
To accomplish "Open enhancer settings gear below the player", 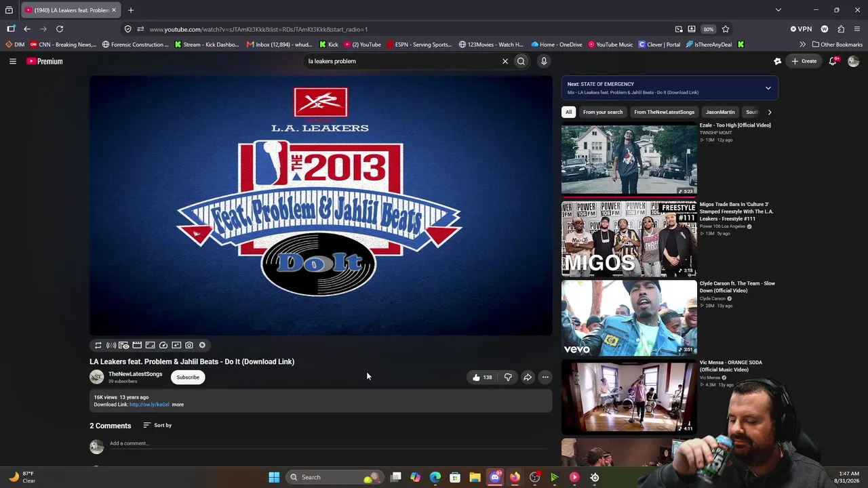I will (202, 345).
